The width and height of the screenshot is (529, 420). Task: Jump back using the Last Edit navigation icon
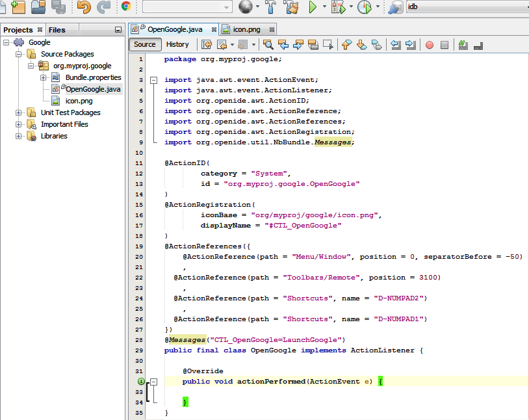pyautogui.click(x=205, y=44)
